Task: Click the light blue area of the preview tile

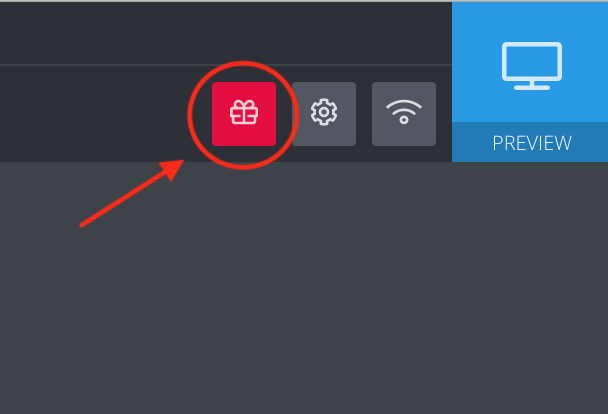Action: click(530, 62)
